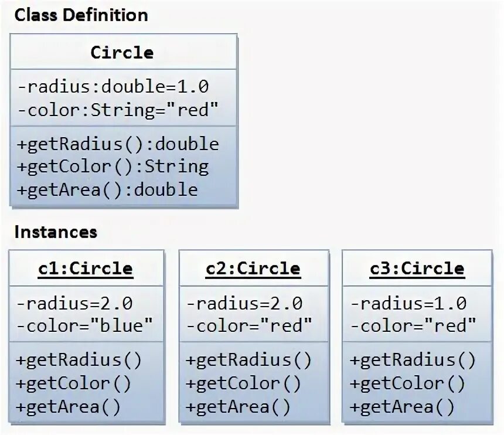Select the Circle class name header
The height and width of the screenshot is (435, 504).
[x=122, y=52]
